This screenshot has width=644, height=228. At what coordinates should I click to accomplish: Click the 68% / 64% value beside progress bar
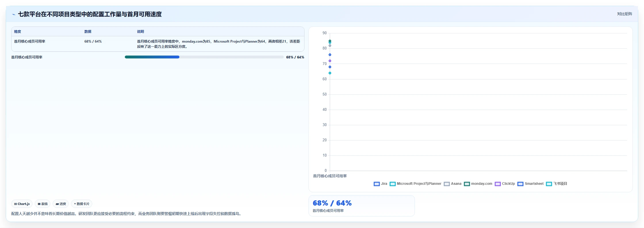point(295,57)
